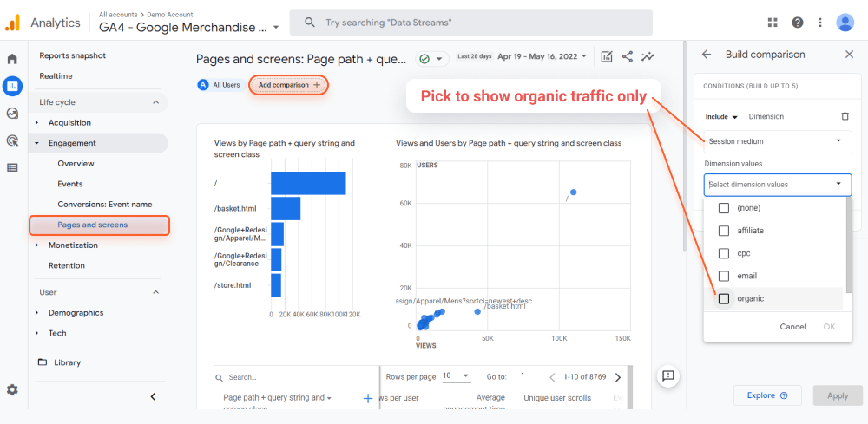Open the Retention report
This screenshot has width=868, height=424.
click(67, 265)
